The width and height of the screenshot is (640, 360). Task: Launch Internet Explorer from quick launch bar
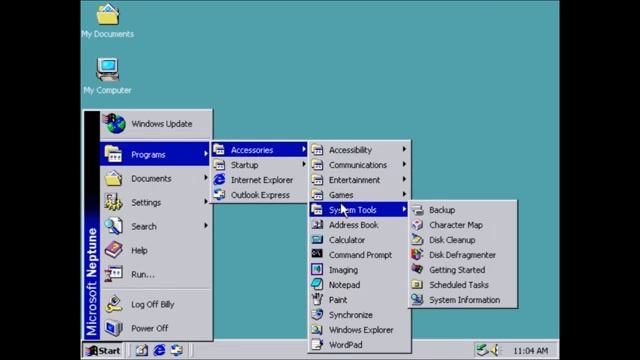coord(159,350)
